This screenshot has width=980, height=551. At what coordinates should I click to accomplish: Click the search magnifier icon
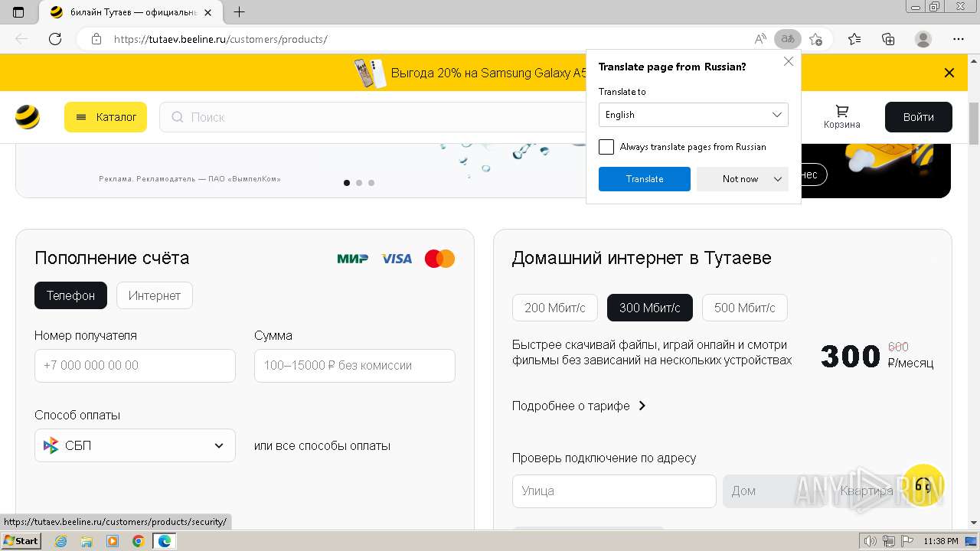pyautogui.click(x=178, y=117)
